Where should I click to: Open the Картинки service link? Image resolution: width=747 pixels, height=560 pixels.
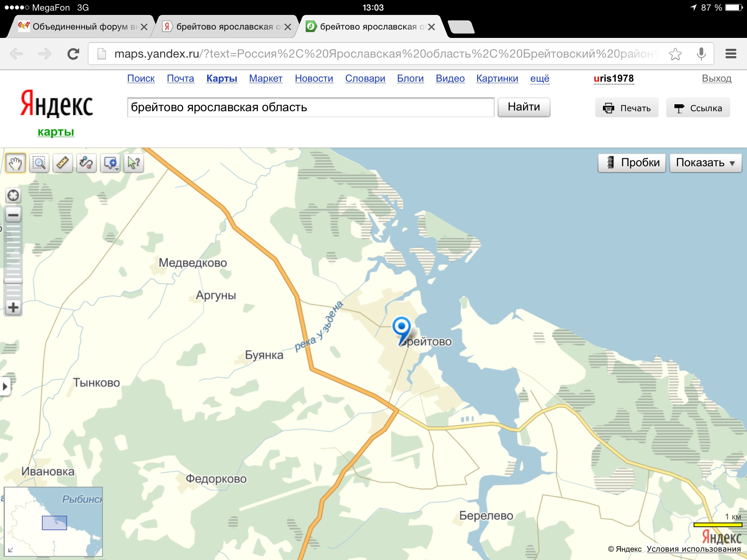coord(497,78)
